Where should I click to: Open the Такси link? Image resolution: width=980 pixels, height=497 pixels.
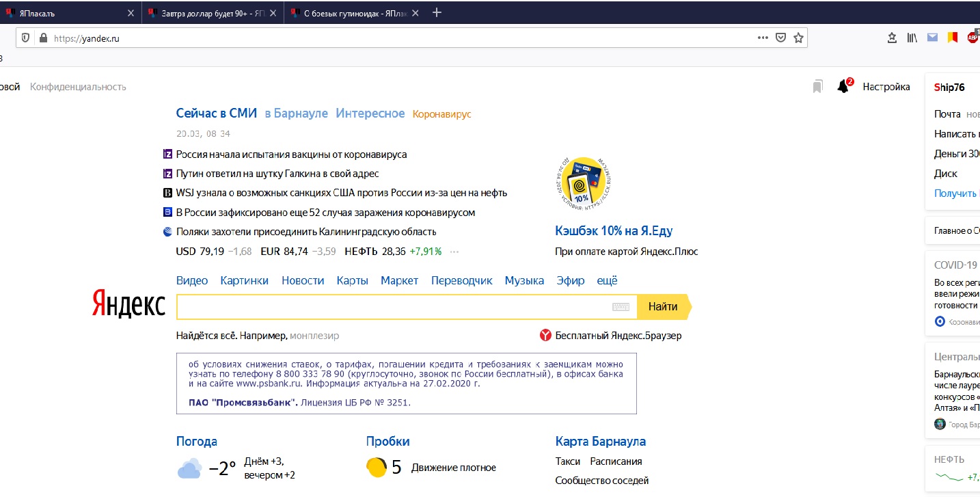click(x=568, y=461)
